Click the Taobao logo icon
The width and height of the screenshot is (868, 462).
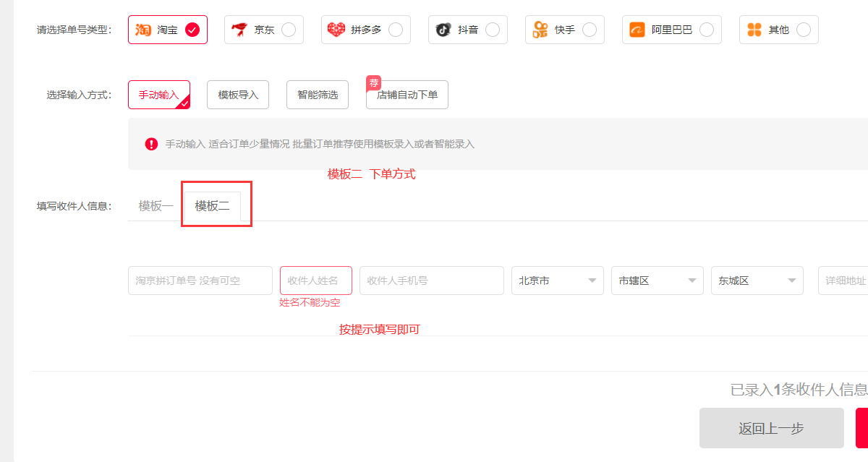tap(143, 30)
